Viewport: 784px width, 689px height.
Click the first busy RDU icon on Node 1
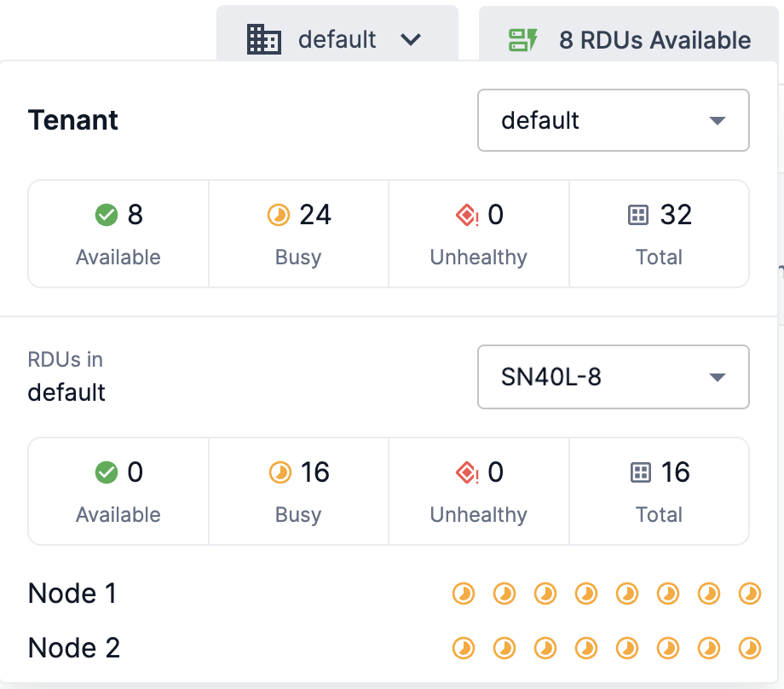pyautogui.click(x=463, y=593)
